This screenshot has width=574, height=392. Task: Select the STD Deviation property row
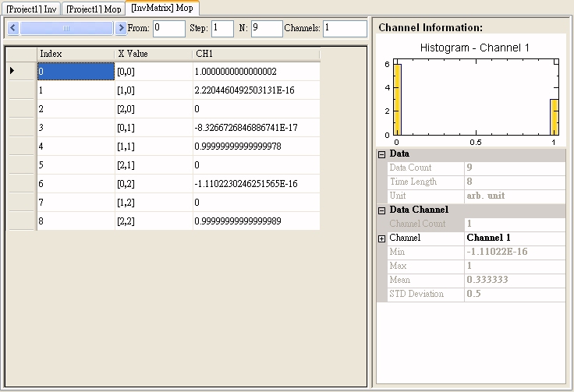427,294
